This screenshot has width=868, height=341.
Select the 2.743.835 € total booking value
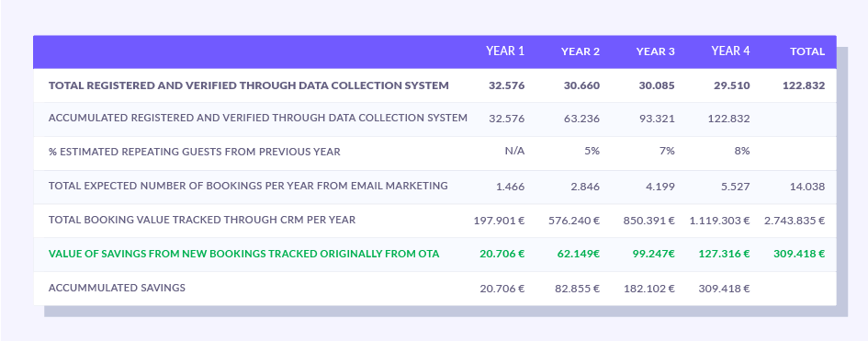(795, 221)
